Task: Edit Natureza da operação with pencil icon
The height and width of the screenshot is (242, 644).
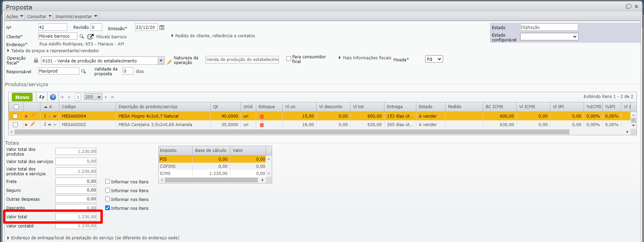Action: (169, 62)
